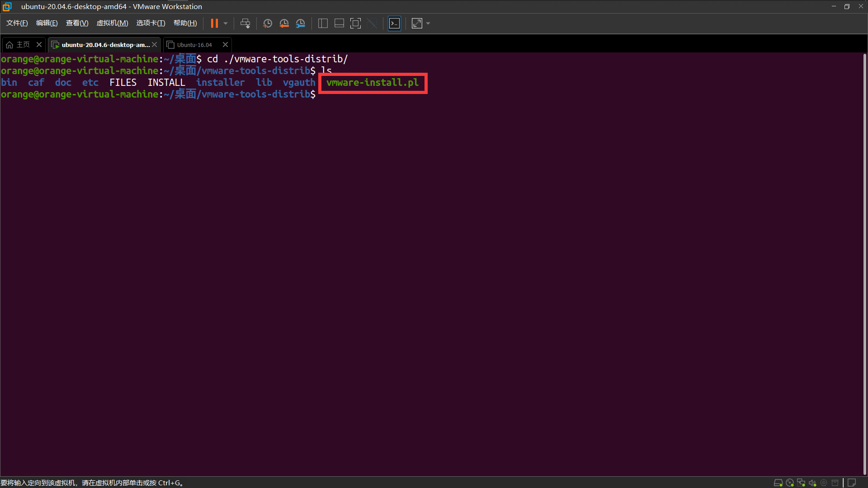Viewport: 868px width, 488px height.
Task: Open the power options dropdown arrow
Action: [x=226, y=23]
